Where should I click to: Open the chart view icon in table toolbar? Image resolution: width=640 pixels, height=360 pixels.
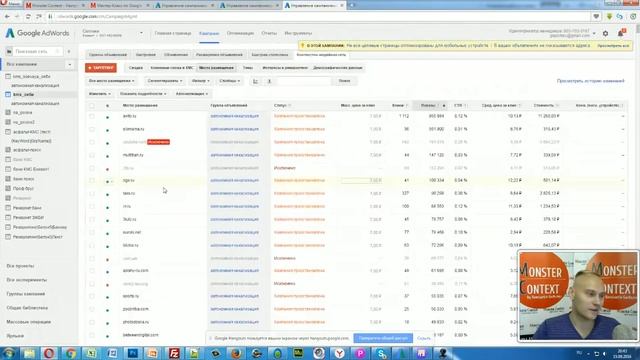pos(256,81)
